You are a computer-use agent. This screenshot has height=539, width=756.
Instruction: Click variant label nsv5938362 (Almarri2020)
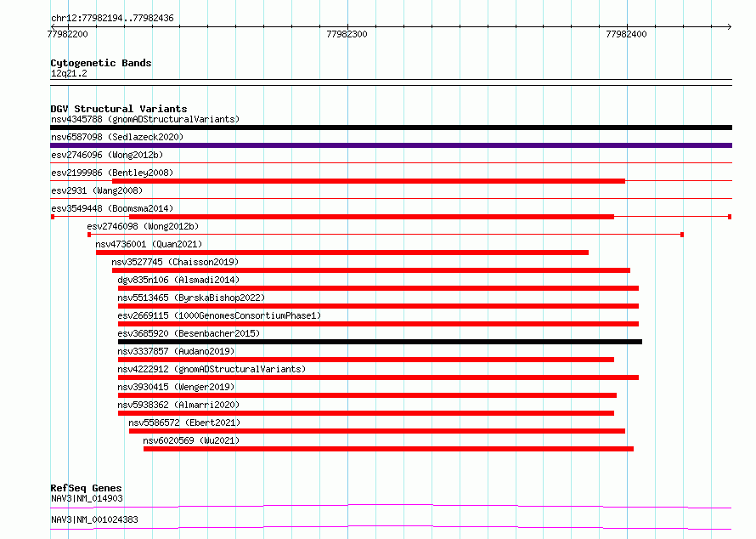coord(178,405)
